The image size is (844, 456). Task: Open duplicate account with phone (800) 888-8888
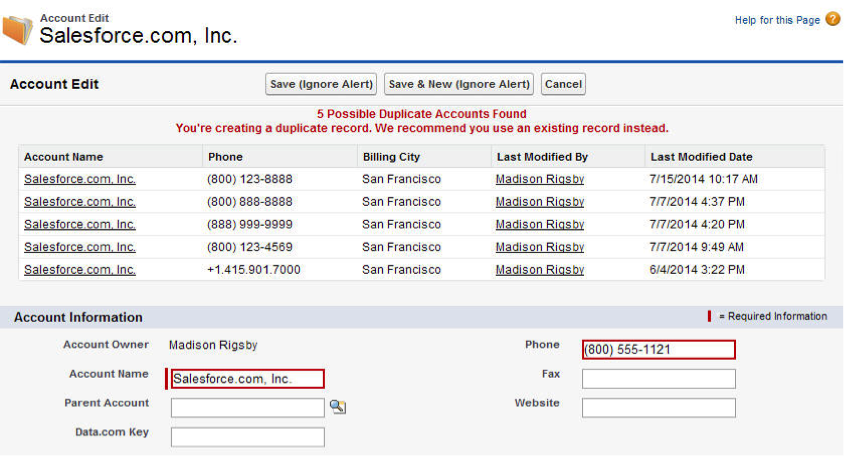[80, 202]
